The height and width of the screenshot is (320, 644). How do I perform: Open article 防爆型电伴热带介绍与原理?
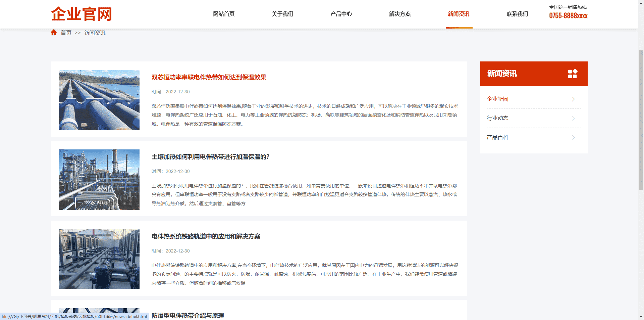click(188, 316)
